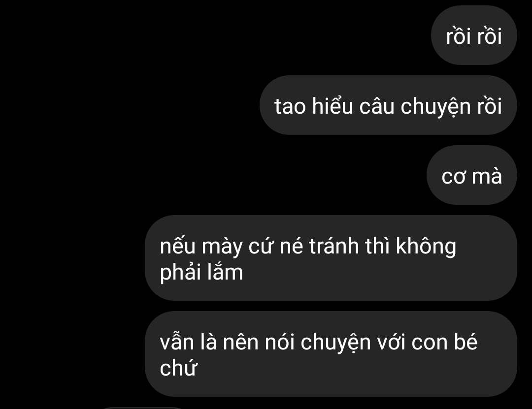This screenshot has width=532, height=409.
Task: Click the word 'không' in the né tránh message
Action: (x=426, y=246)
